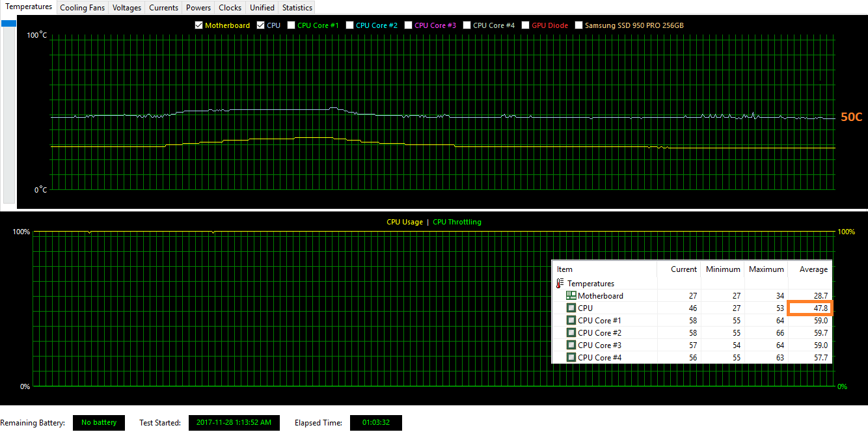Switch to the Cooling Fans tab

[x=82, y=8]
